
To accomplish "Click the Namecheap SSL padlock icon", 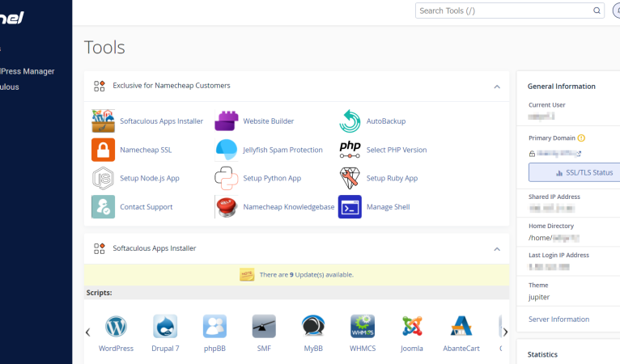I will (x=104, y=150).
